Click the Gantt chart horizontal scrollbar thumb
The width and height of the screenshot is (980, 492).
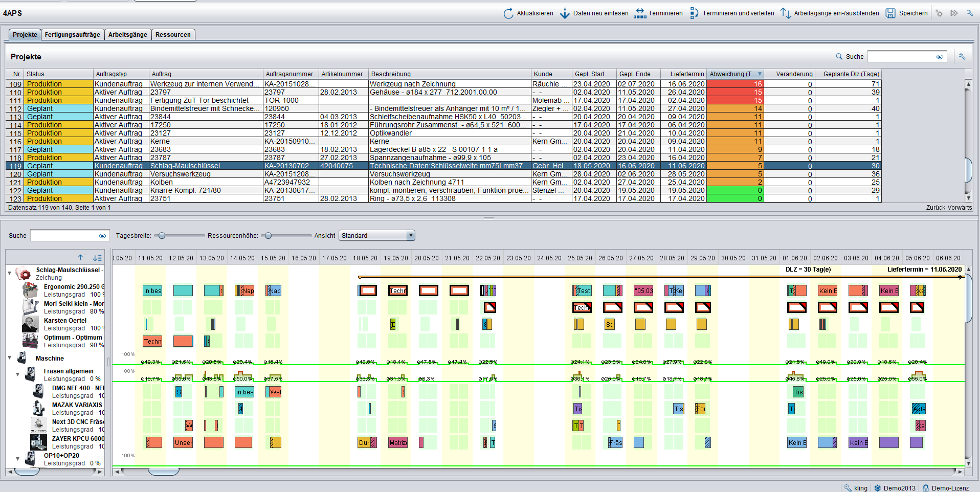tap(164, 472)
